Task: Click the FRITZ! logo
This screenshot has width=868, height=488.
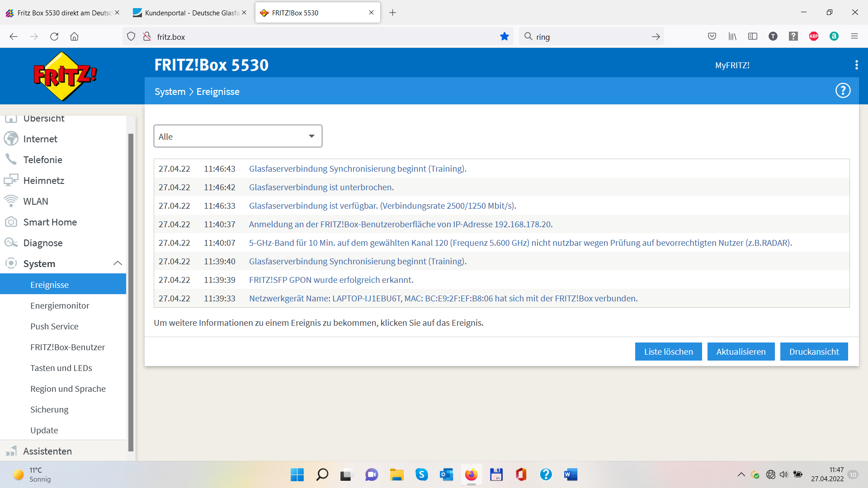Action: [65, 76]
